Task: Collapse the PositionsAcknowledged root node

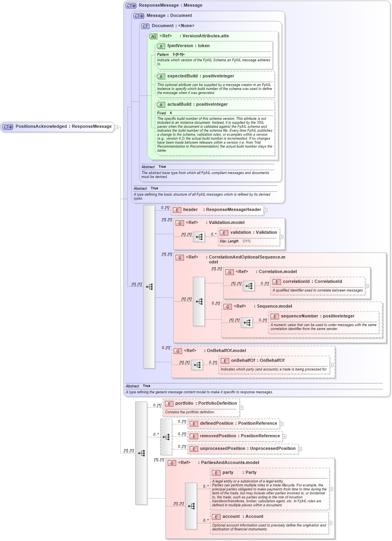Action: pos(116,127)
